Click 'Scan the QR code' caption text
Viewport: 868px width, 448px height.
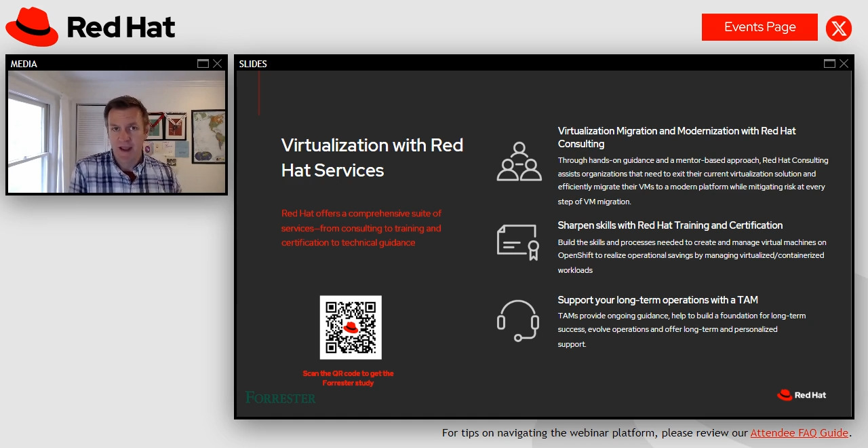[348, 378]
